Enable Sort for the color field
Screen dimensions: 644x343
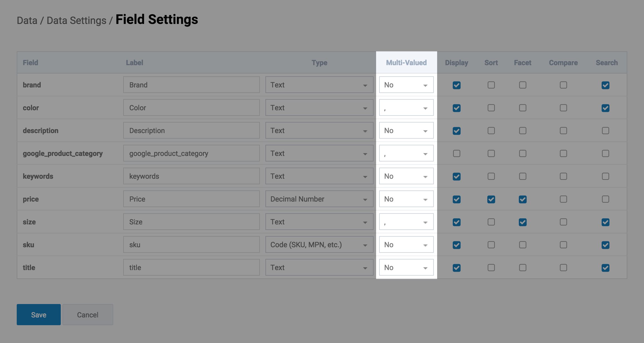point(491,108)
